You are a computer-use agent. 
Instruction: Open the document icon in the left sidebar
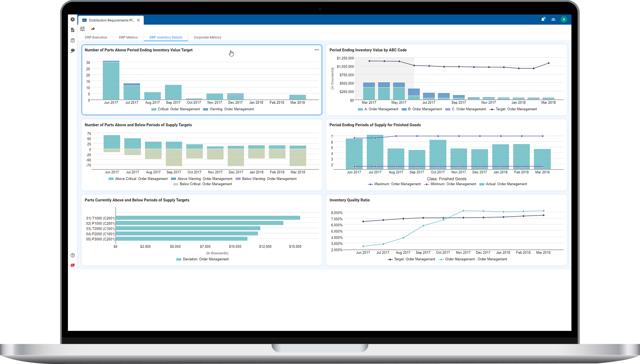click(72, 30)
